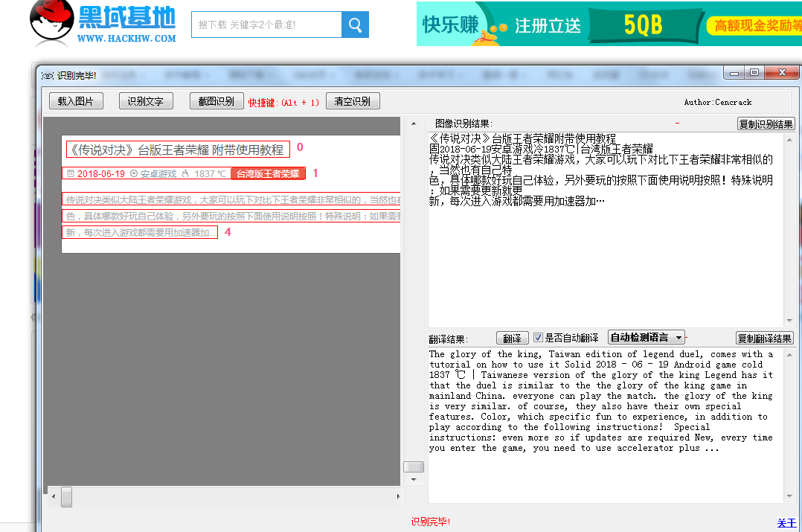Viewport: 802px width, 532px height.
Task: Click inside the 图像识别结果 text area
Action: pos(606,229)
